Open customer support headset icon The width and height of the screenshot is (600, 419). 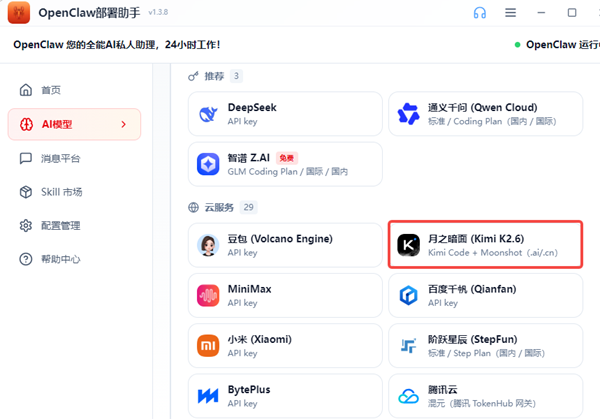click(x=479, y=13)
